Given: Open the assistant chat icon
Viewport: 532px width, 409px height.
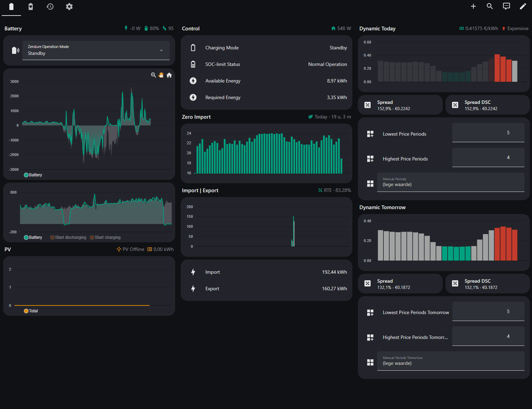Looking at the screenshot, I should coord(506,6).
